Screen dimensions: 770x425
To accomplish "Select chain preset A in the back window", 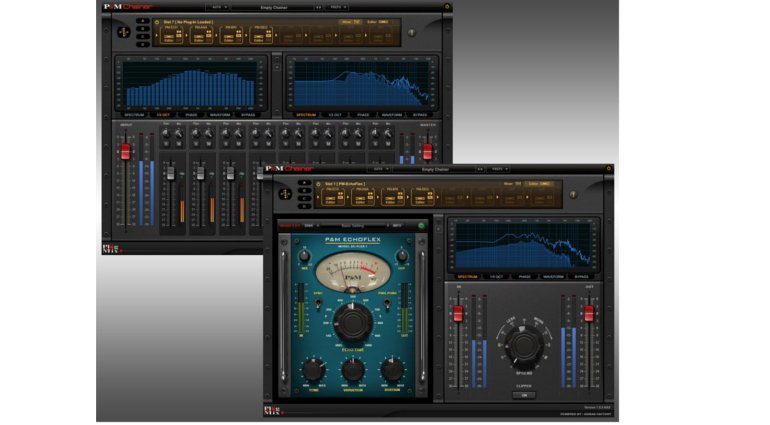I will click(142, 21).
